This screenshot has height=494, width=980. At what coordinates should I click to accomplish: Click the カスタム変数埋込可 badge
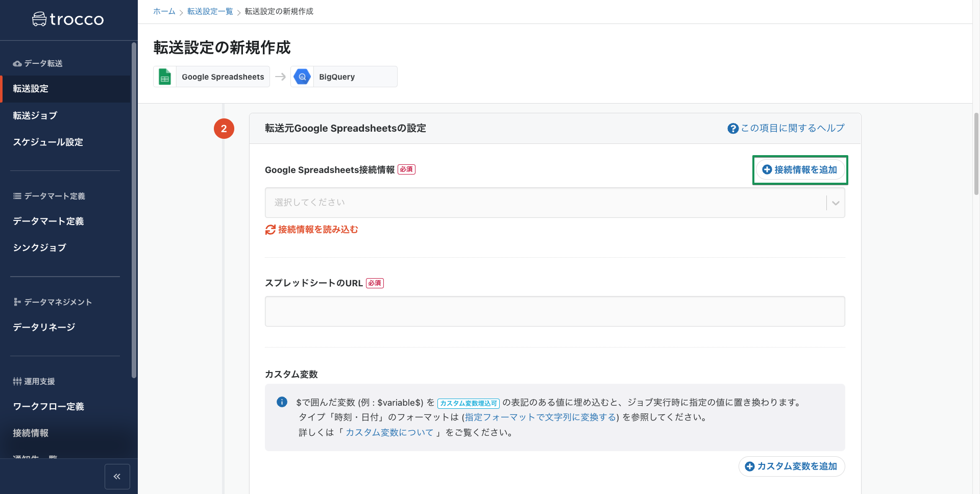click(469, 403)
